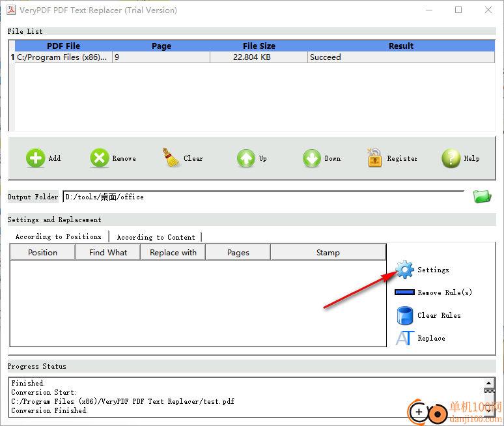Minimize the VeryPDF window
The width and height of the screenshot is (504, 426).
coord(429,10)
